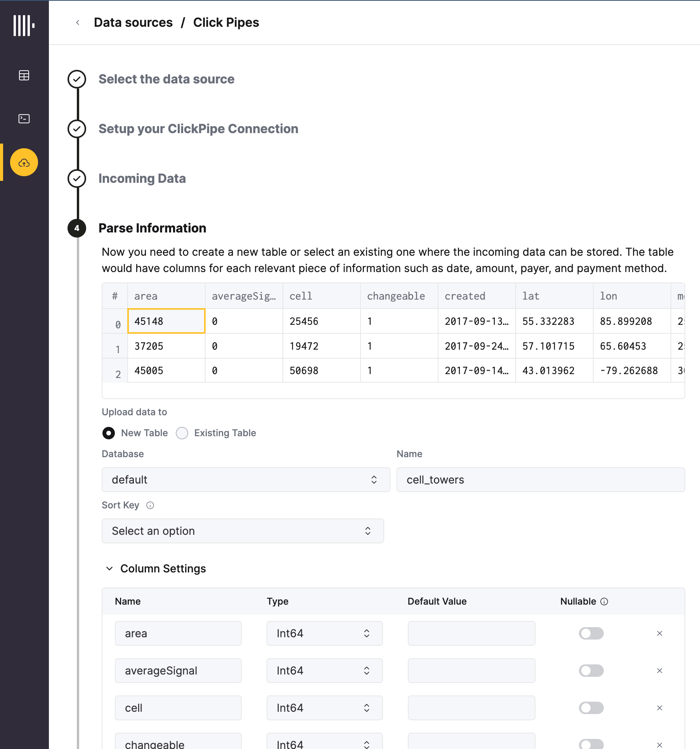Screen dimensions: 700x749
Task: Remove the changeable column row
Action: pyautogui.click(x=660, y=745)
